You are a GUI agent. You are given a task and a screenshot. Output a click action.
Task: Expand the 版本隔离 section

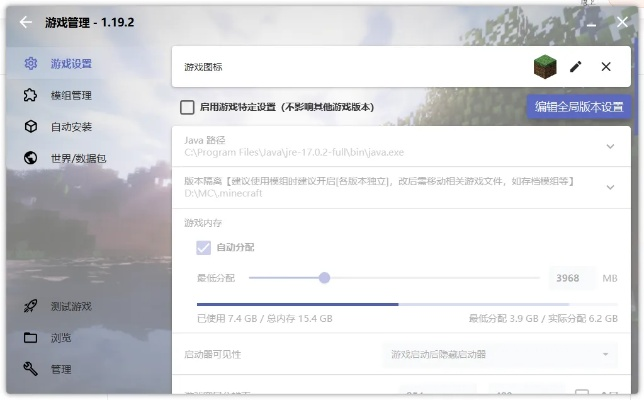click(610, 187)
